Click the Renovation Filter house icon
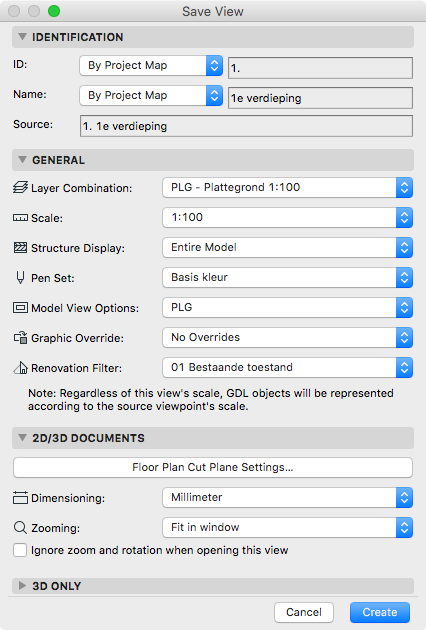The image size is (426, 630). pos(20,368)
